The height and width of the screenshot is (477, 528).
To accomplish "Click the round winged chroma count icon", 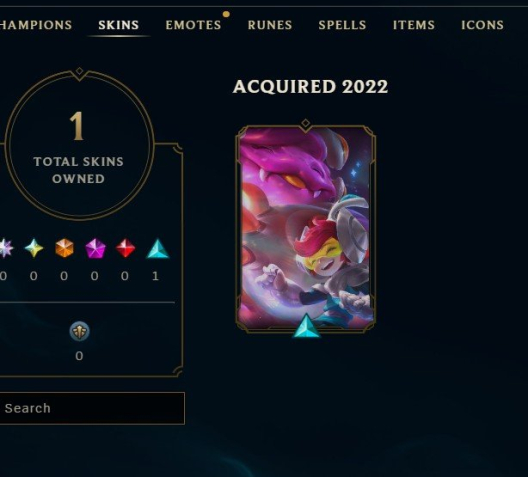I will pos(79,331).
